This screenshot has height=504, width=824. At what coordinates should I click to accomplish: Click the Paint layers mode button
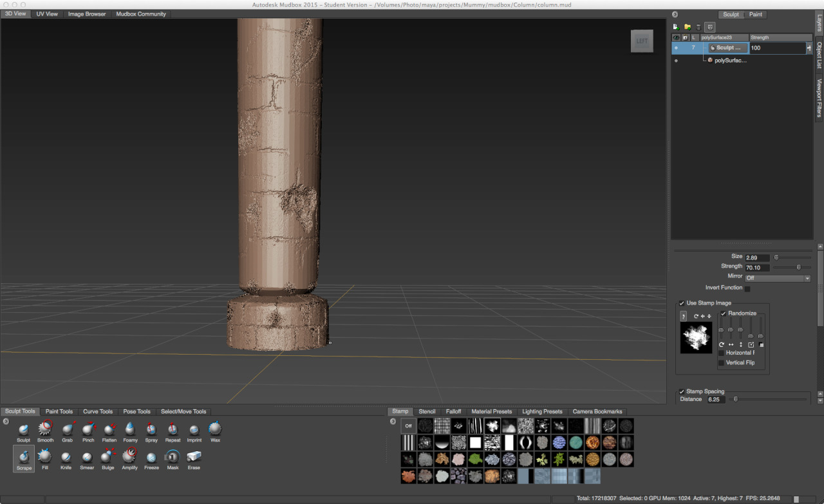[x=756, y=14]
